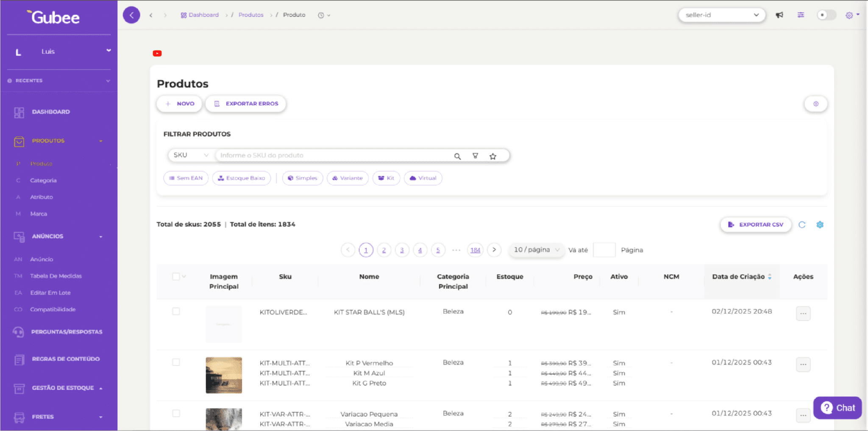Expand the Luis user menu
Viewport: 868px width, 431px height.
tap(59, 52)
